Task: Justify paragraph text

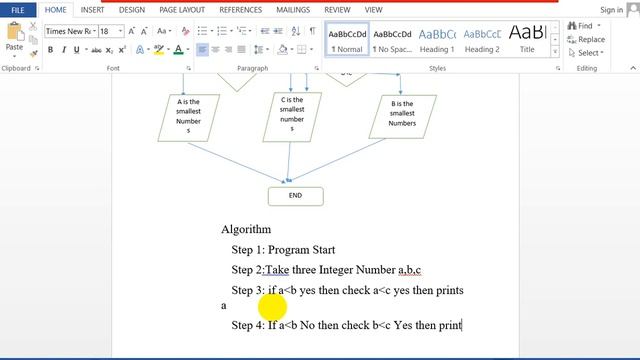Action: [x=242, y=50]
